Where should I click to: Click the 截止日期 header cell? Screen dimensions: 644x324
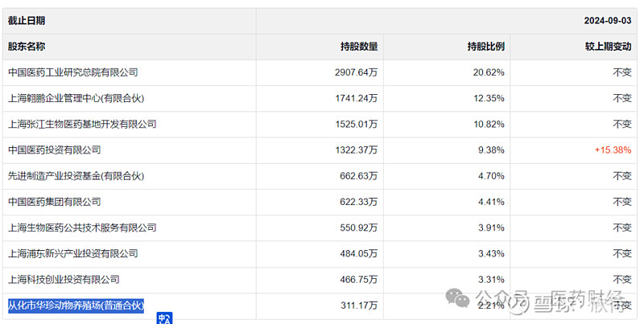130,21
